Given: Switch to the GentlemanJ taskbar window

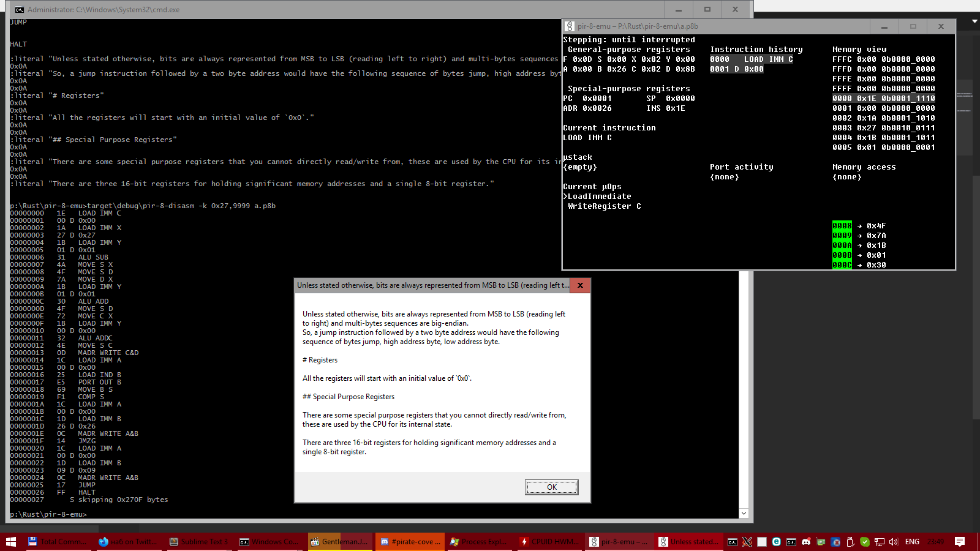Looking at the screenshot, I should [x=339, y=542].
